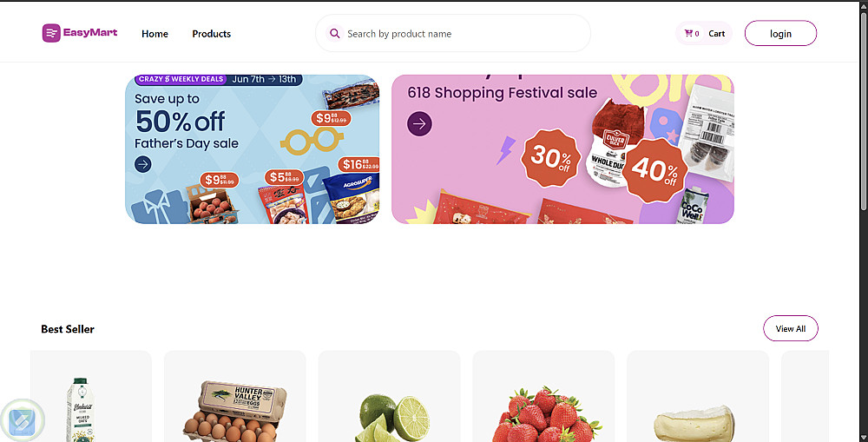Open the Home menu item
The image size is (868, 442).
(x=155, y=34)
